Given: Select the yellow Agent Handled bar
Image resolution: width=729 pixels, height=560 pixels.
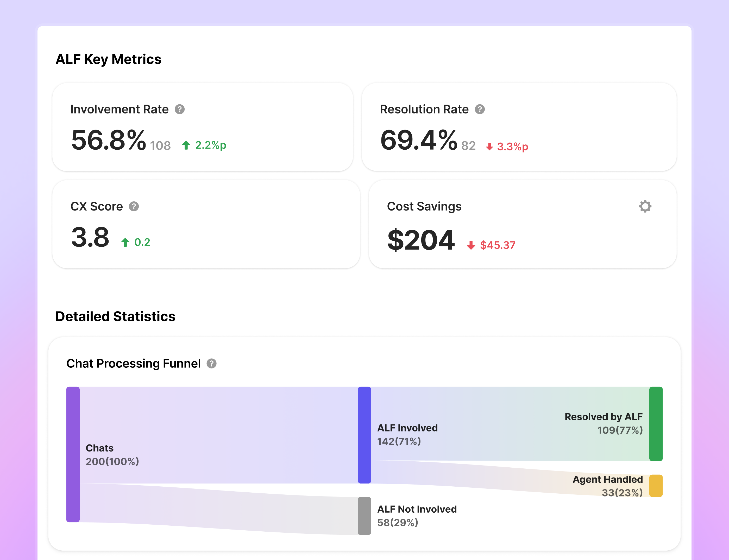Looking at the screenshot, I should (x=656, y=486).
